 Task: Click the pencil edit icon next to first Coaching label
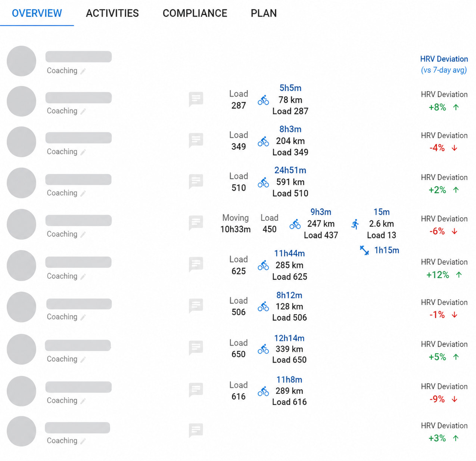(83, 71)
